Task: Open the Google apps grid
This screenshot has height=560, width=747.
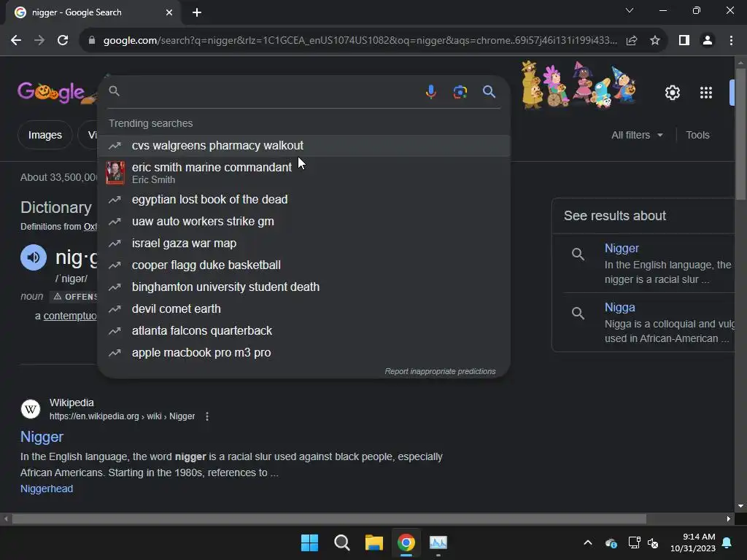Action: [706, 93]
